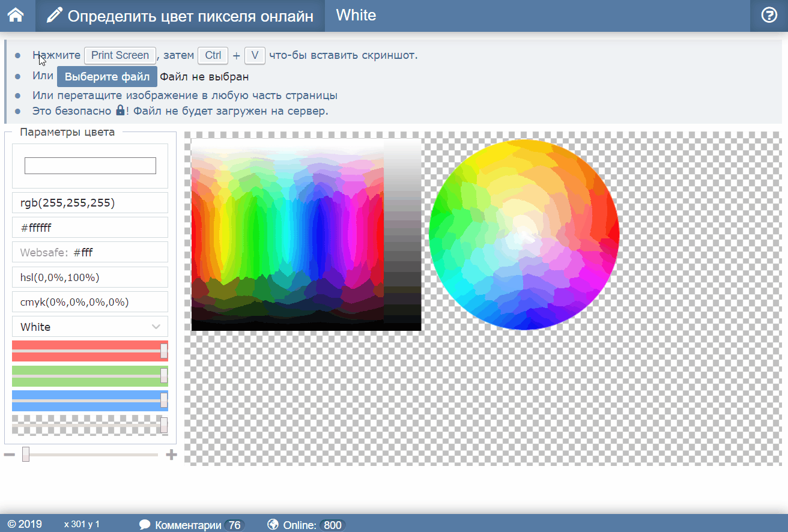The width and height of the screenshot is (788, 532).
Task: Pick a color from the circular color wheel
Action: (524, 234)
